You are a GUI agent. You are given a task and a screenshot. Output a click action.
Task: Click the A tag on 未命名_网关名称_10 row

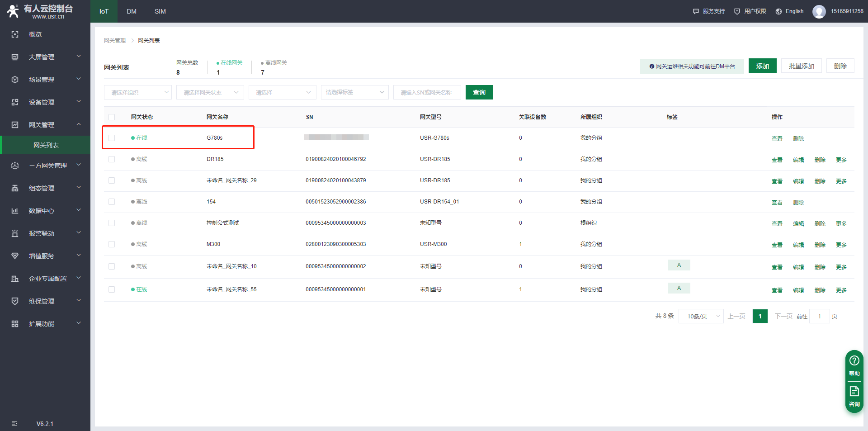[x=679, y=265]
